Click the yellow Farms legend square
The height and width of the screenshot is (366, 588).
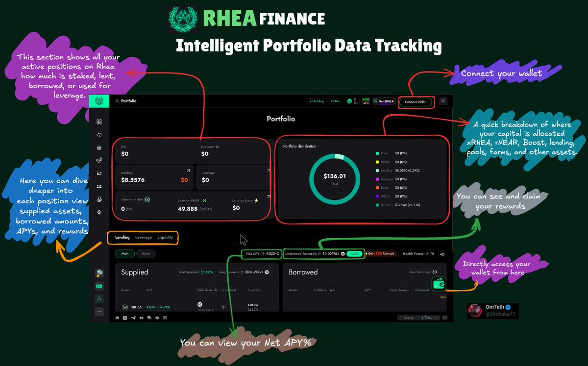377,162
